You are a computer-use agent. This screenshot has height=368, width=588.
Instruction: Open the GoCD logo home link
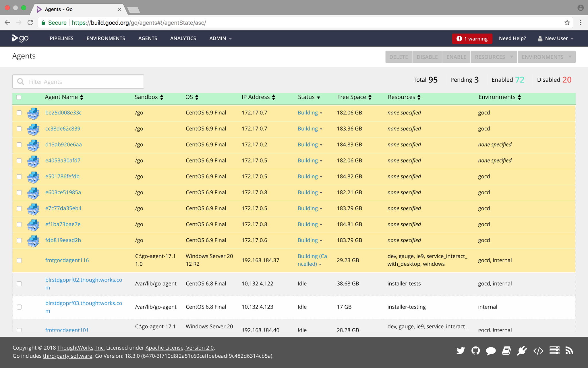pos(20,38)
